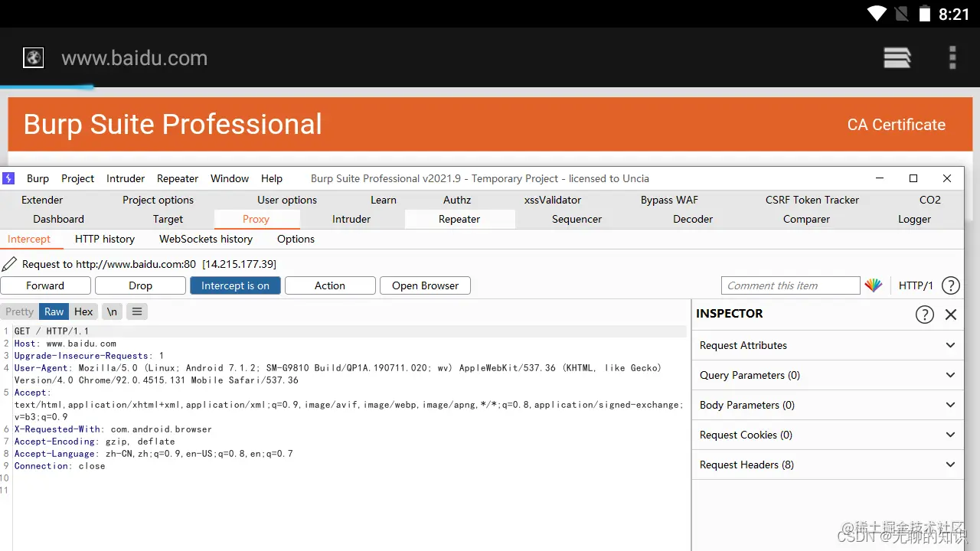Click the Drop button

coord(140,285)
